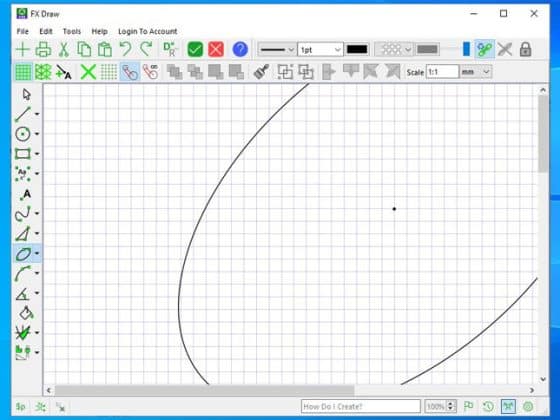Image resolution: width=560 pixels, height=420 pixels.
Task: Click the Paste clipboard icon
Action: point(105,49)
